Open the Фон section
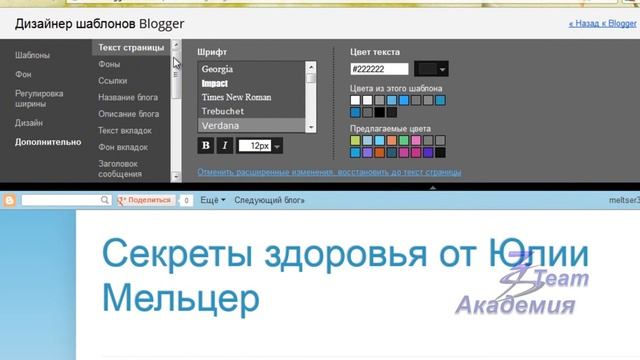The height and width of the screenshot is (360, 640). [23, 74]
